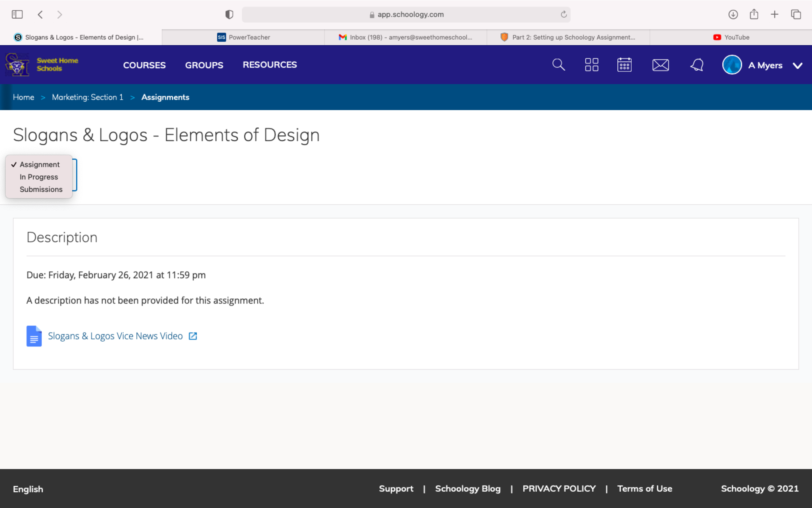Switch to the PowerTeacher tab
Viewport: 812px width, 508px height.
coord(243,37)
